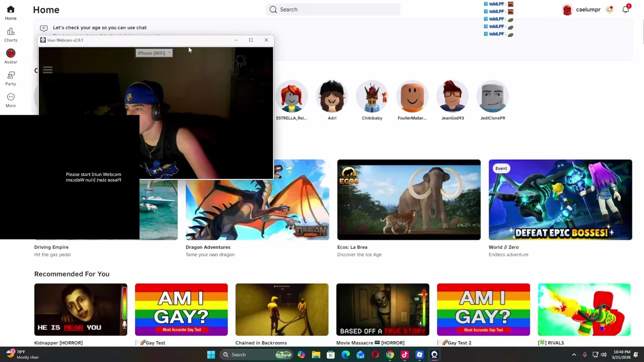Open the volume control in system tray
644x362 pixels.
(x=604, y=354)
